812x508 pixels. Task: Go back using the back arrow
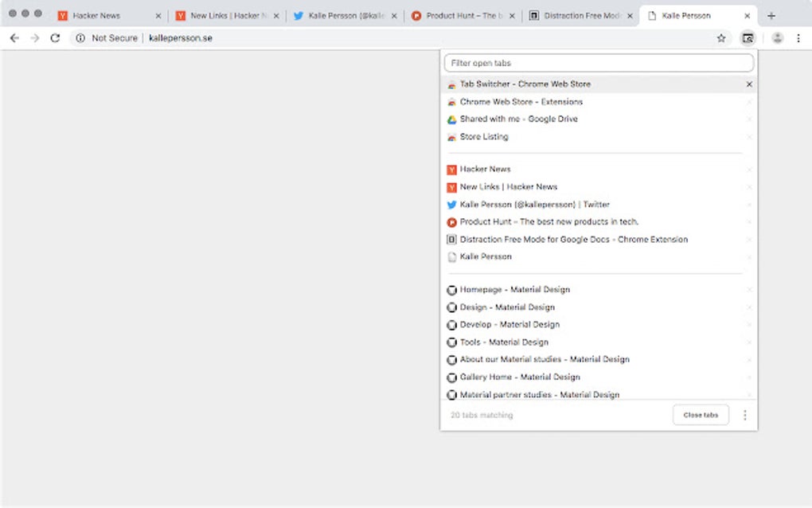[14, 37]
